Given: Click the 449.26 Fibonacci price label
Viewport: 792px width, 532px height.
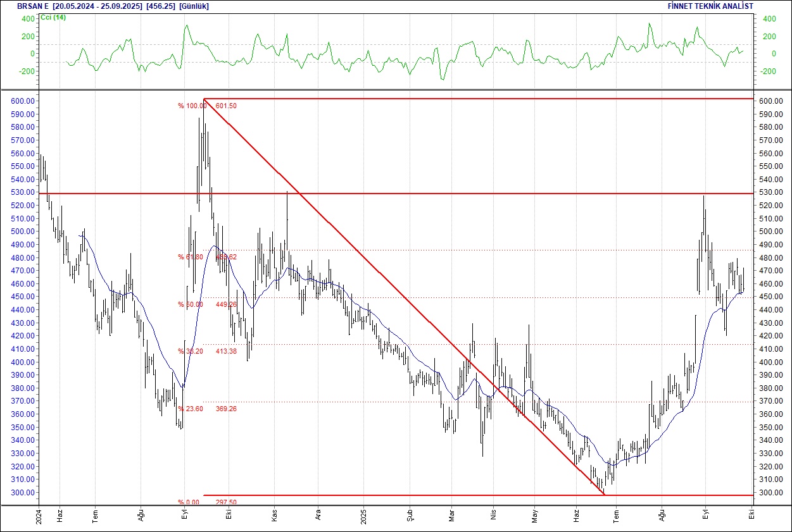Looking at the screenshot, I should click(x=226, y=304).
